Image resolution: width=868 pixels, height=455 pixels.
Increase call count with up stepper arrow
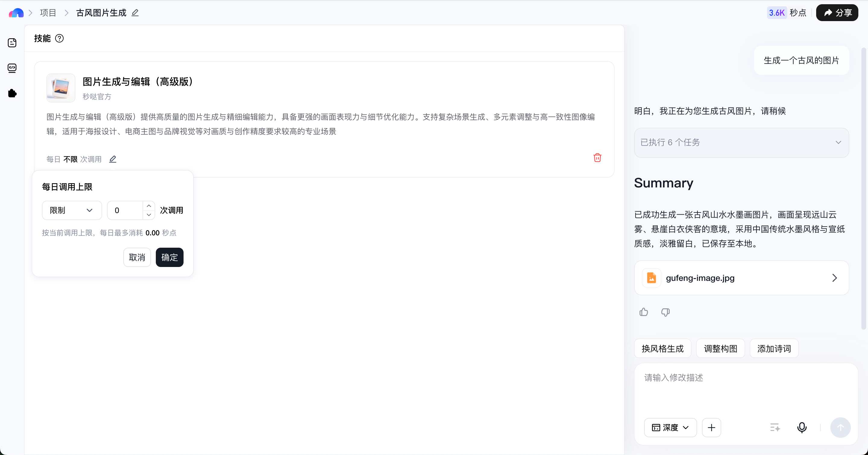click(x=149, y=206)
